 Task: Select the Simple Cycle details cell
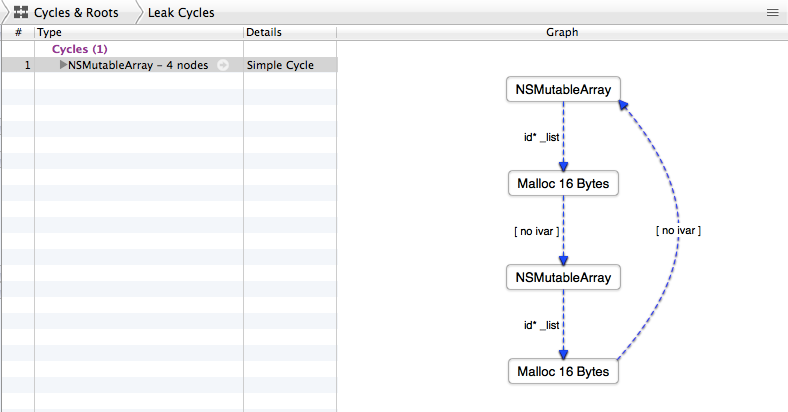280,65
